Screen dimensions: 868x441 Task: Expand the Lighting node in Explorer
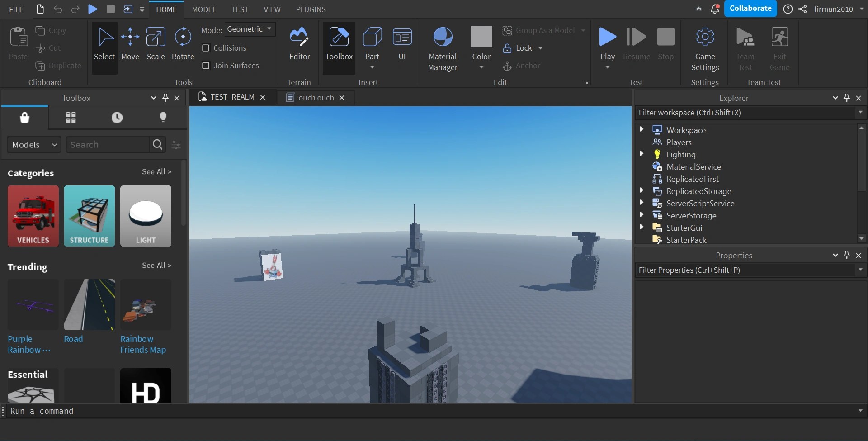pos(642,154)
